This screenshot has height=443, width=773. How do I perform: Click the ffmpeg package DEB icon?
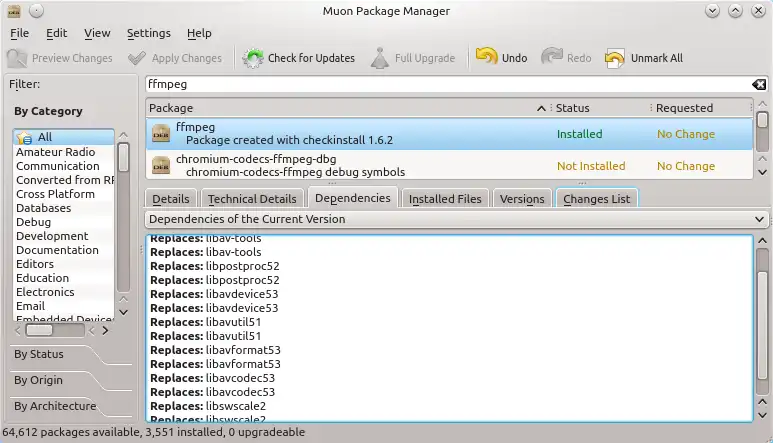pos(161,134)
